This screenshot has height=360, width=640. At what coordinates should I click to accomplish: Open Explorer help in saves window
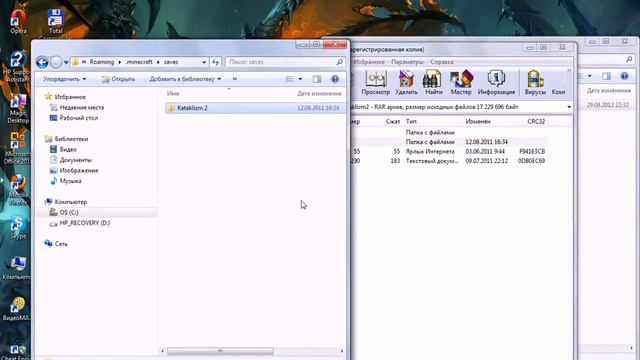coord(335,79)
